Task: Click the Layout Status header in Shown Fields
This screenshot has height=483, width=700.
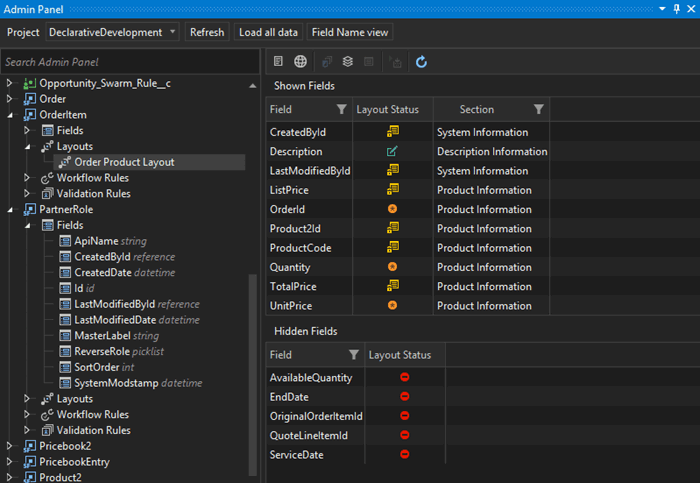Action: click(x=388, y=109)
